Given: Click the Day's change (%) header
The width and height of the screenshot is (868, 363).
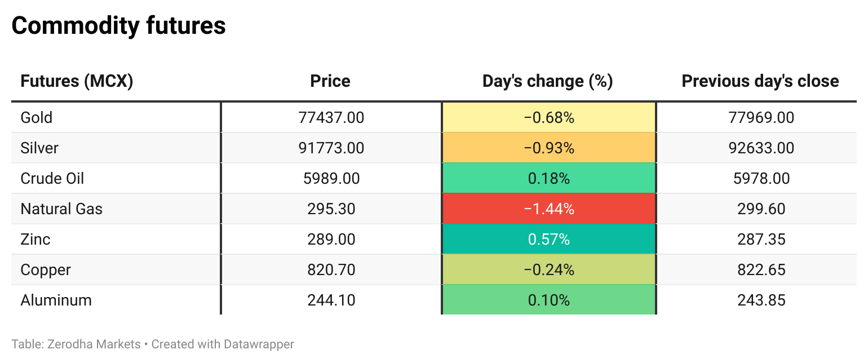Looking at the screenshot, I should pyautogui.click(x=548, y=81).
